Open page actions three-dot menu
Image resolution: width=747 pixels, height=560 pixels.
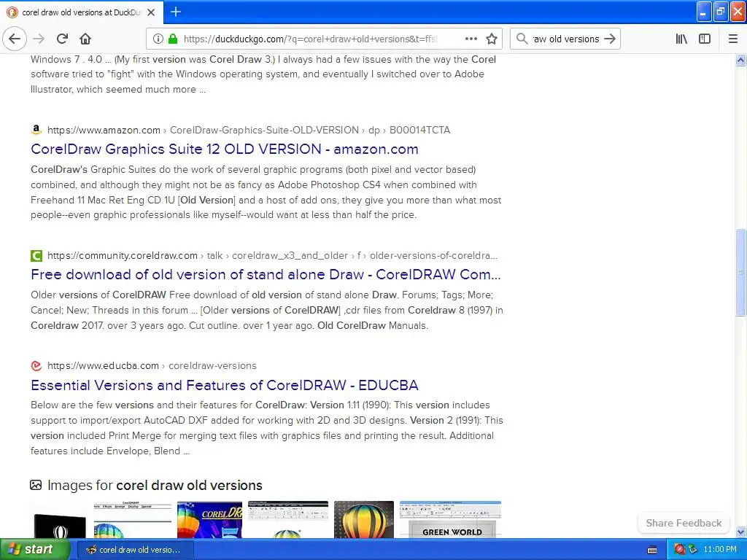[x=471, y=39]
